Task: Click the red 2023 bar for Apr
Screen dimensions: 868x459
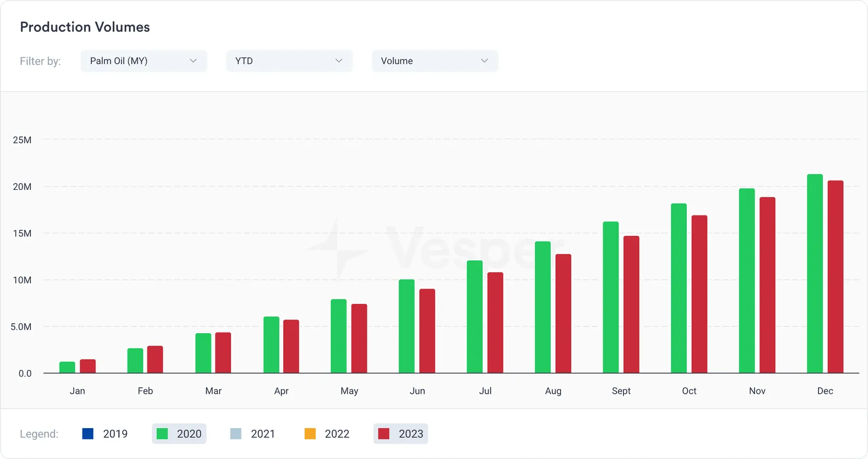Action: 291,347
